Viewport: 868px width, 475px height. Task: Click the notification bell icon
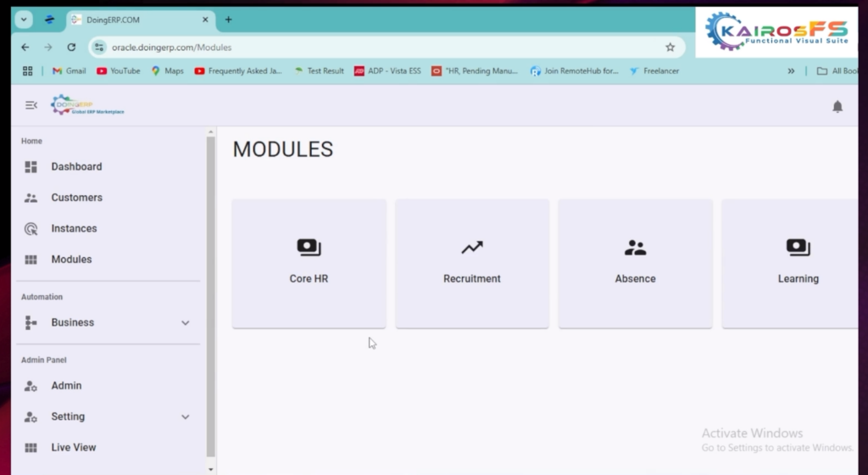pyautogui.click(x=837, y=106)
